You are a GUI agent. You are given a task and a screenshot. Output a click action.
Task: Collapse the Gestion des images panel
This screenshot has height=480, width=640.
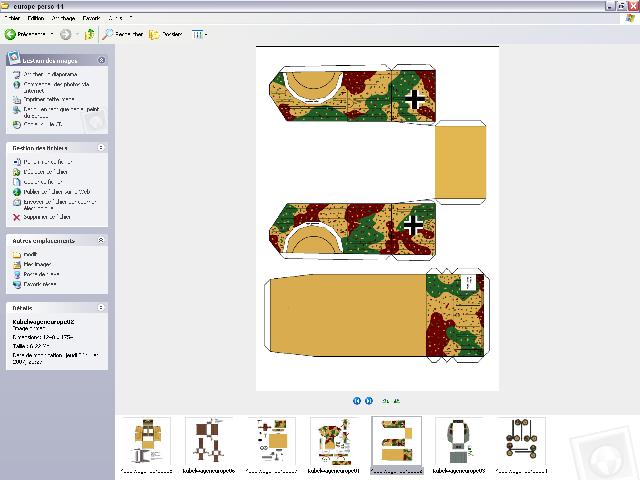click(x=101, y=60)
